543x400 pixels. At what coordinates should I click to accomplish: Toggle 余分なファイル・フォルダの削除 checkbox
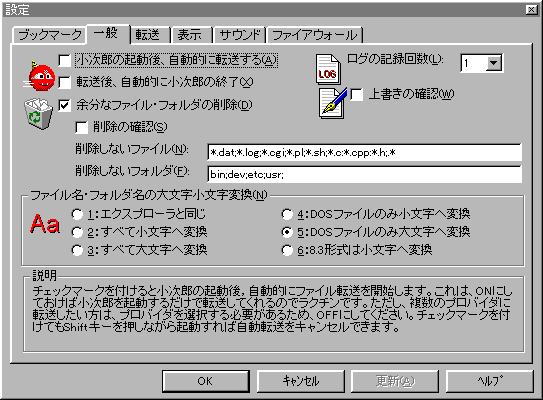(x=65, y=105)
